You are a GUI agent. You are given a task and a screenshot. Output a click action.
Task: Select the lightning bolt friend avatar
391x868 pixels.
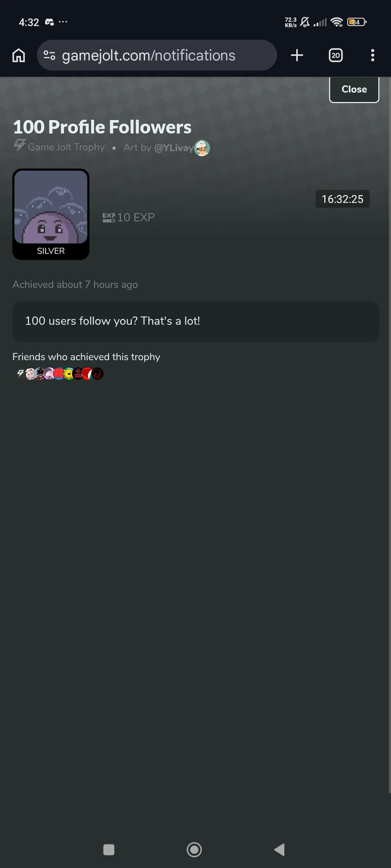[x=20, y=374]
